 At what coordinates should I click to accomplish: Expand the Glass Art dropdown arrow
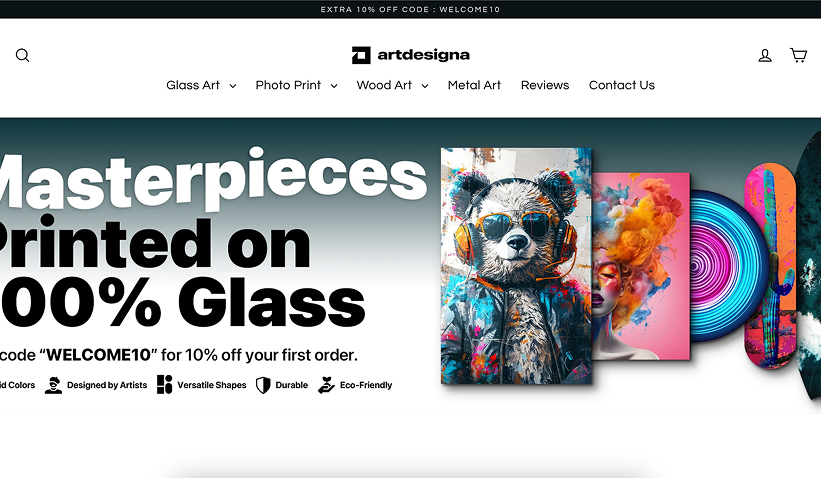(232, 86)
